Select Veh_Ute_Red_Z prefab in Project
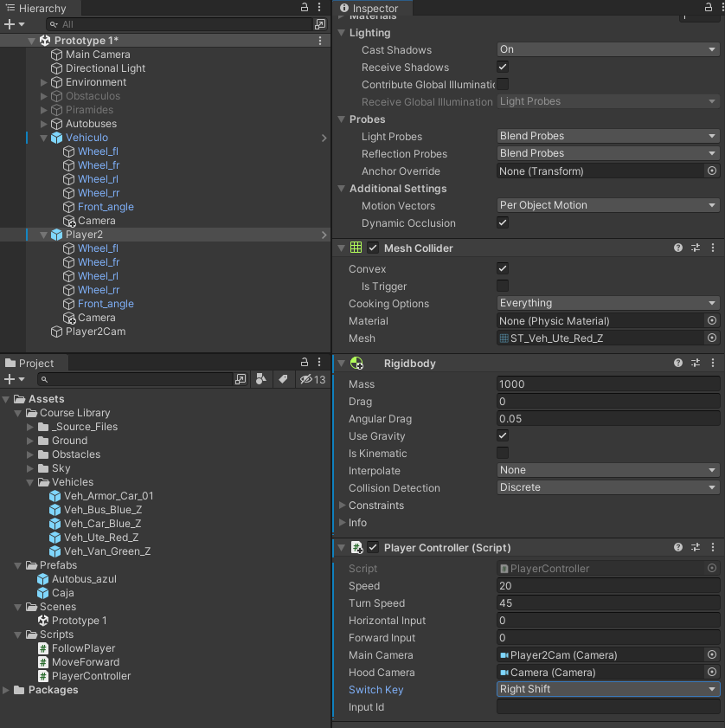The height and width of the screenshot is (728, 725). click(x=101, y=538)
